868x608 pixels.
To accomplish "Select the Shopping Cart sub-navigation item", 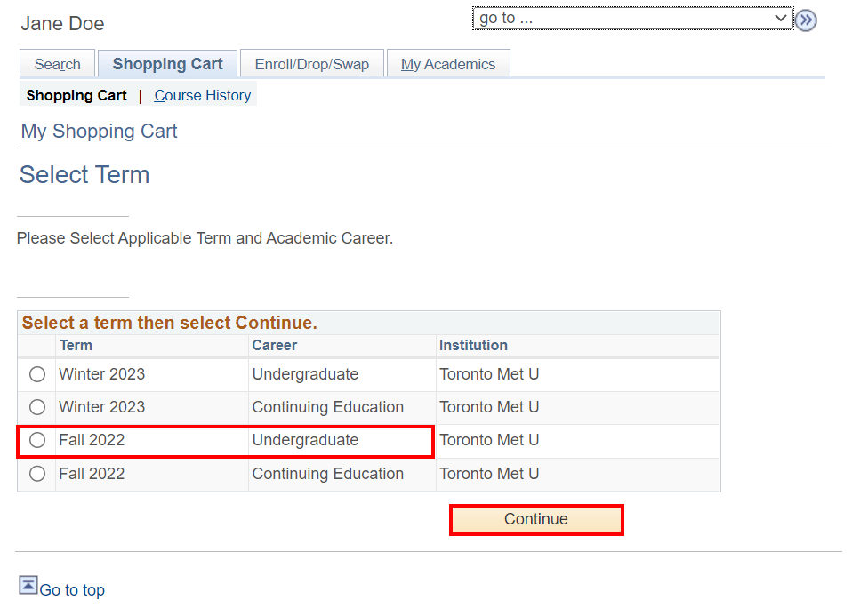I will coord(76,95).
